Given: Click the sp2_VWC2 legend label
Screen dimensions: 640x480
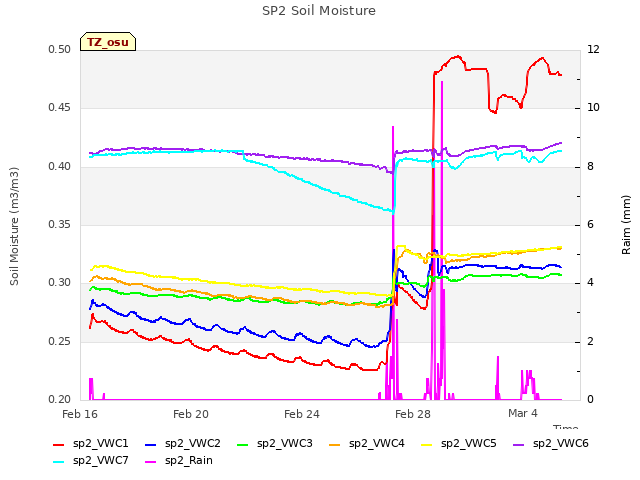Looking at the screenshot, I should 193,444.
